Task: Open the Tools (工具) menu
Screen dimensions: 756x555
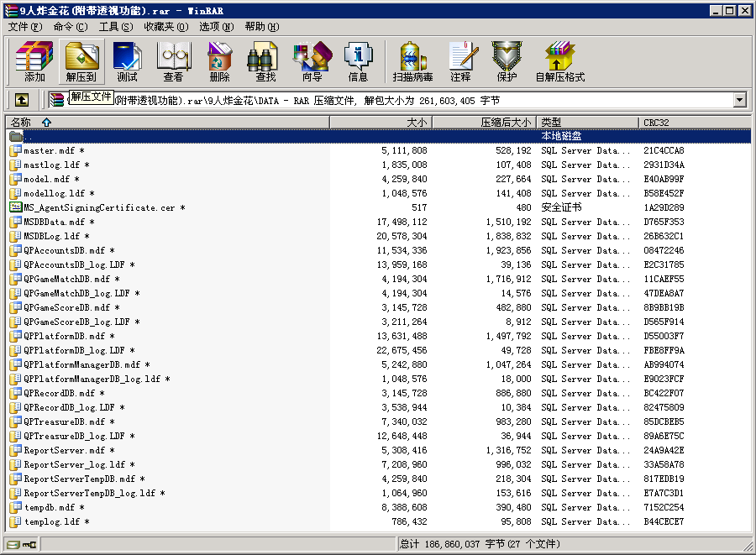Action: [x=115, y=27]
